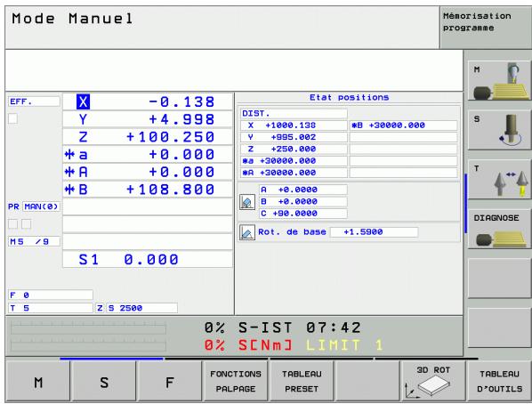The image size is (532, 404).
Task: Click the upper spindle load bar
Action: pos(88,328)
